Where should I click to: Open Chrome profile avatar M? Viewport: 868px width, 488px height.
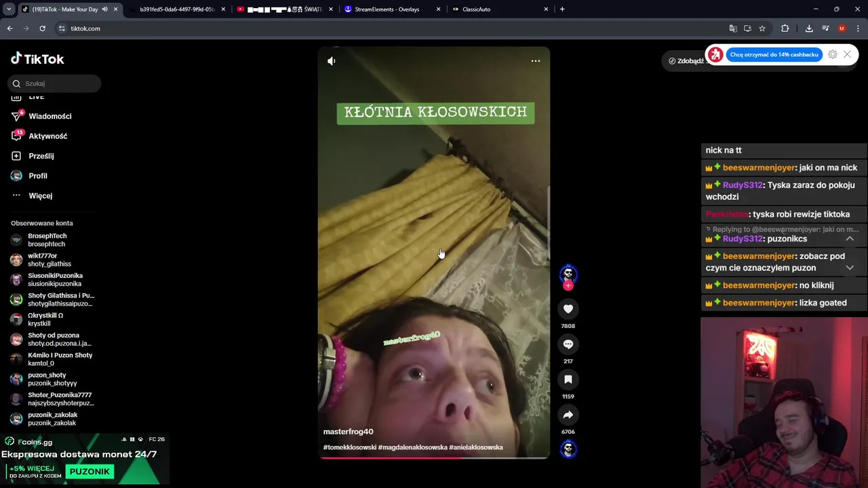pos(842,28)
